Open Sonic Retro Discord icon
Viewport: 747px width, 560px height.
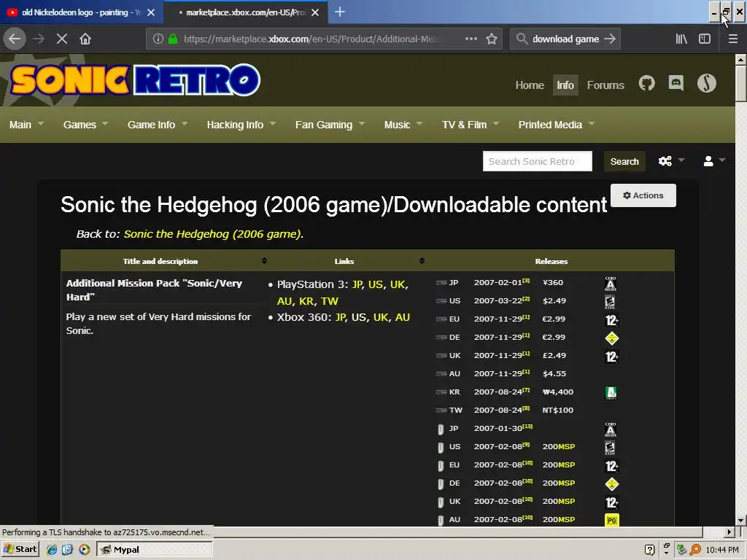pyautogui.click(x=676, y=84)
